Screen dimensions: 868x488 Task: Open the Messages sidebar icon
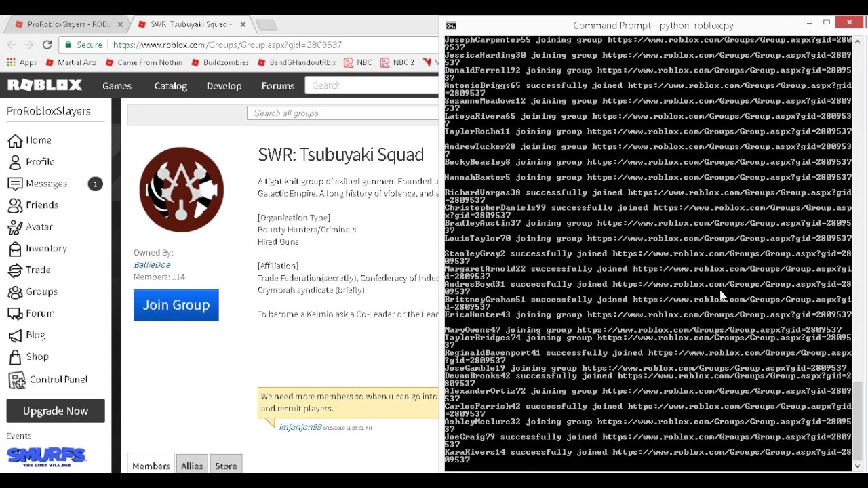(15, 184)
